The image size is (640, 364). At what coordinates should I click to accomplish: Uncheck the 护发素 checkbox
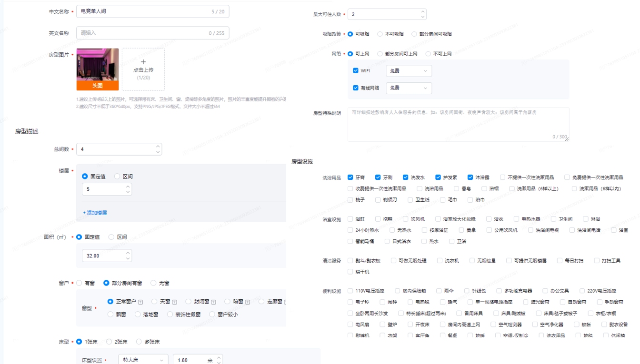click(439, 177)
